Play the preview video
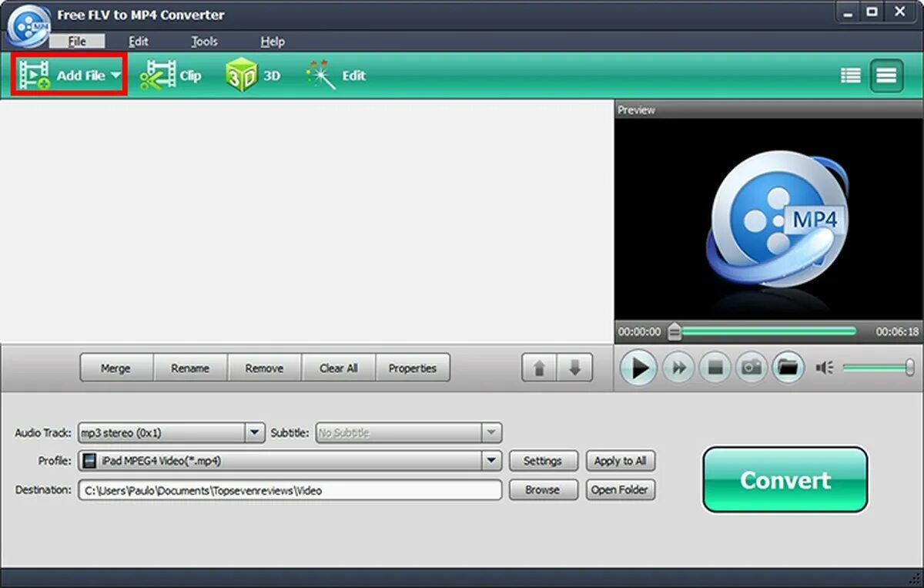Screen dimensions: 924x588 (638, 368)
